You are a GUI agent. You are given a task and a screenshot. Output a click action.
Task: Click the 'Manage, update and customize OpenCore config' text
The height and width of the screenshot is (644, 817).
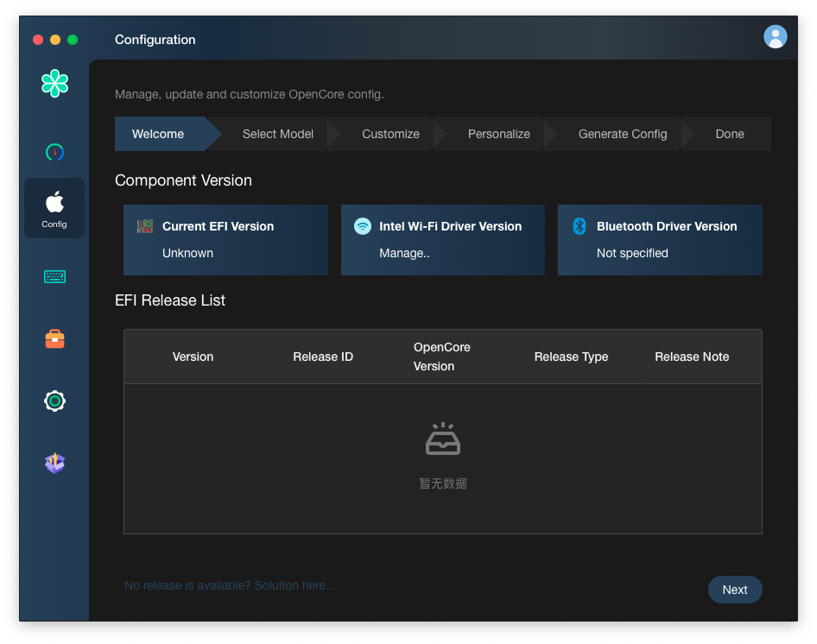click(x=250, y=94)
